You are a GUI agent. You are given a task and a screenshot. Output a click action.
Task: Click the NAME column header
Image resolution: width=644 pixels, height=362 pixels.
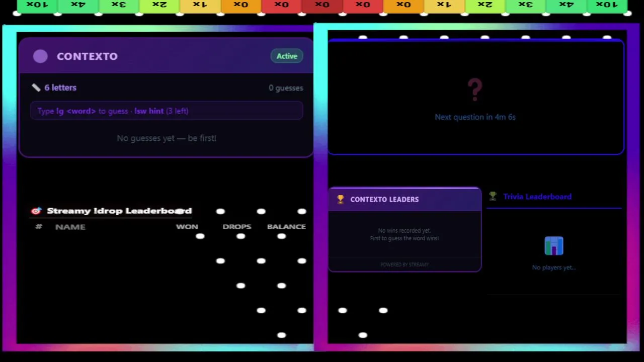[x=70, y=227]
